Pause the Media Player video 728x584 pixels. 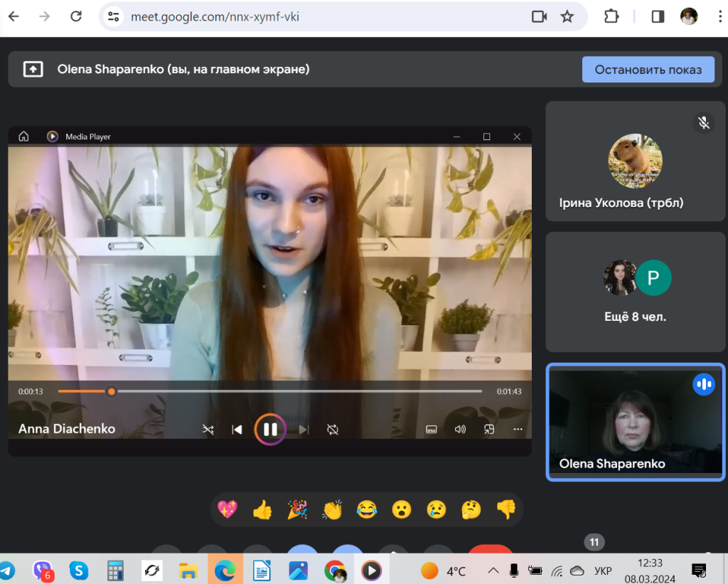coord(270,430)
